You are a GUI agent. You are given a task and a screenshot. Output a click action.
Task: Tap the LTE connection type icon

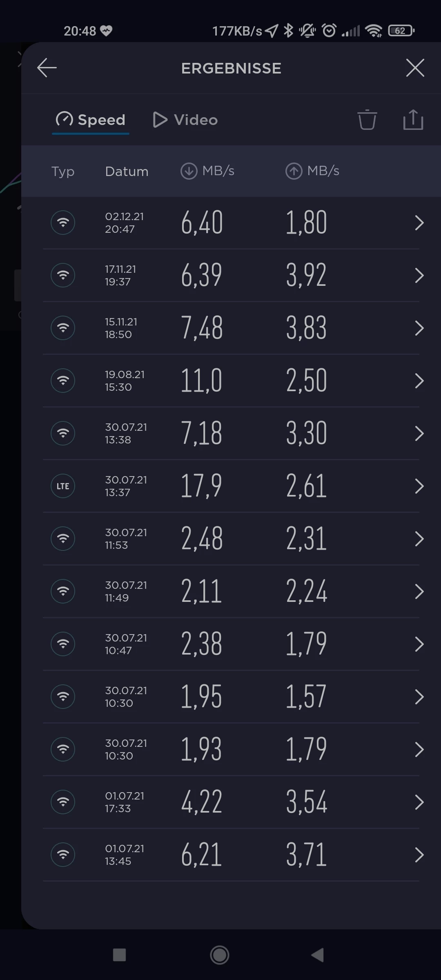(x=63, y=486)
